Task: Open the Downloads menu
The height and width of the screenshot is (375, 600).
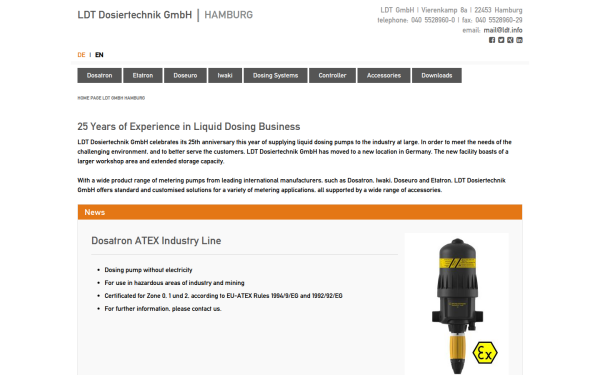Action: pos(437,75)
